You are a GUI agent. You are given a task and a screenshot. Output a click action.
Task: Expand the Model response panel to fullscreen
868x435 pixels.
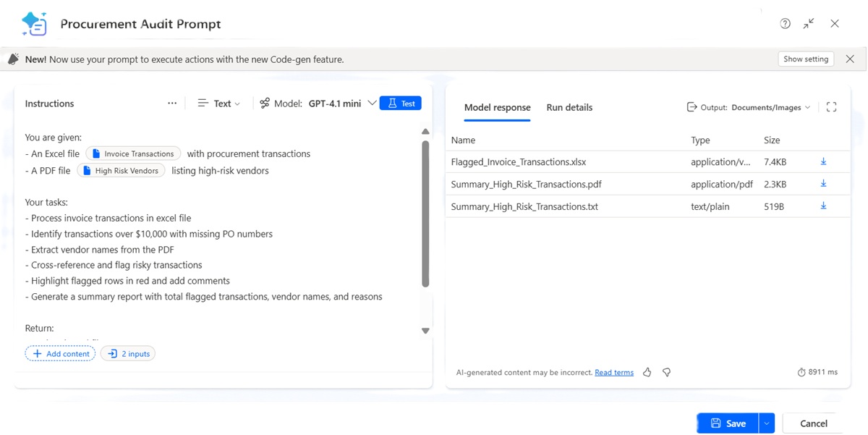(x=830, y=106)
